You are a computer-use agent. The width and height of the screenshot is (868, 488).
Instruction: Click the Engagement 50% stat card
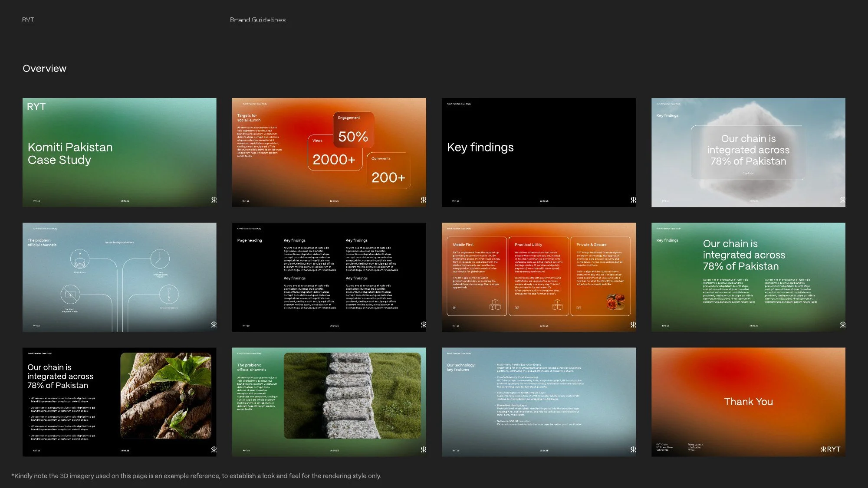point(354,129)
